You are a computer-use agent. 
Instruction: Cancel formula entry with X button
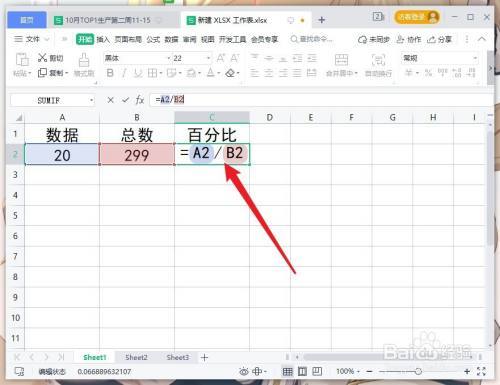(110, 100)
